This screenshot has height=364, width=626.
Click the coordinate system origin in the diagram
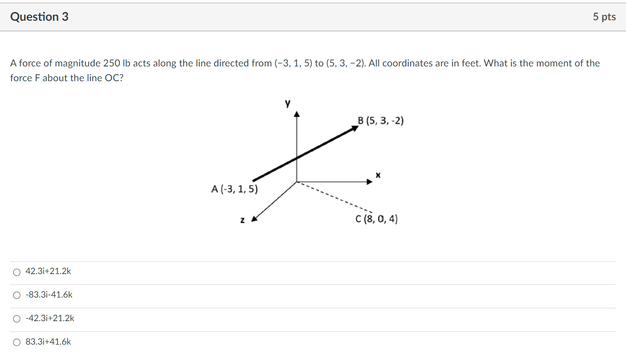[297, 181]
